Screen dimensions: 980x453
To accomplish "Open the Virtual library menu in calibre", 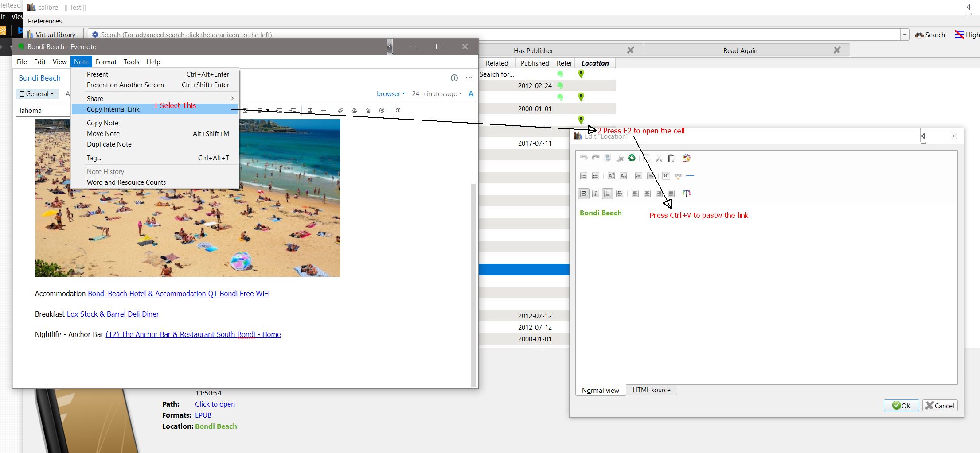I will click(x=51, y=35).
